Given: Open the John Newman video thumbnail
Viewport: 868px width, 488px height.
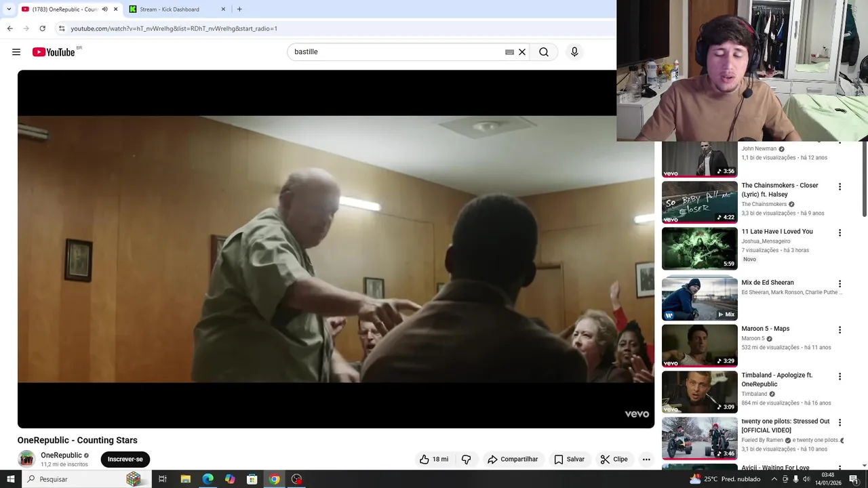Looking at the screenshot, I should (x=699, y=159).
